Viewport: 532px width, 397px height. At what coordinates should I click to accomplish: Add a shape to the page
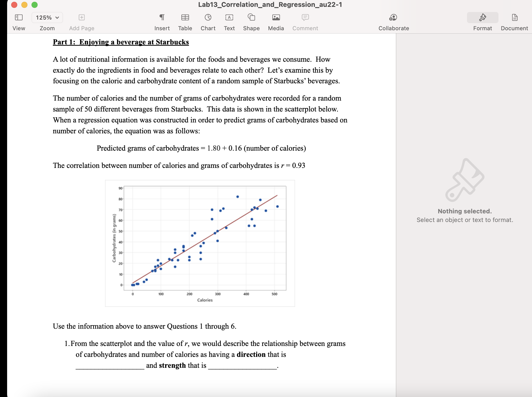pos(251,22)
